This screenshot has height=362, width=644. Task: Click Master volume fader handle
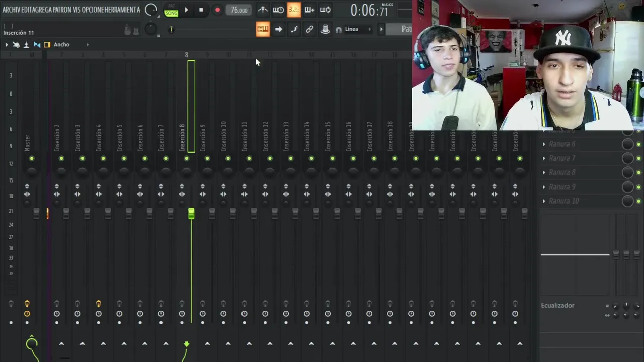pos(36,214)
